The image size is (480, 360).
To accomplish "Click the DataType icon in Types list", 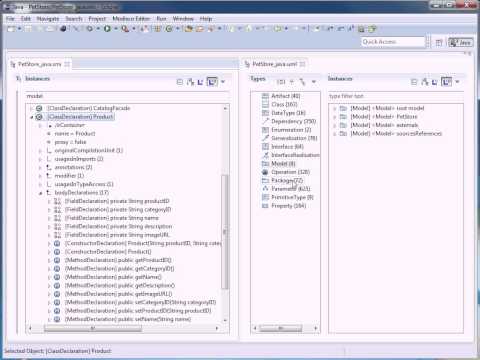I will [265, 113].
